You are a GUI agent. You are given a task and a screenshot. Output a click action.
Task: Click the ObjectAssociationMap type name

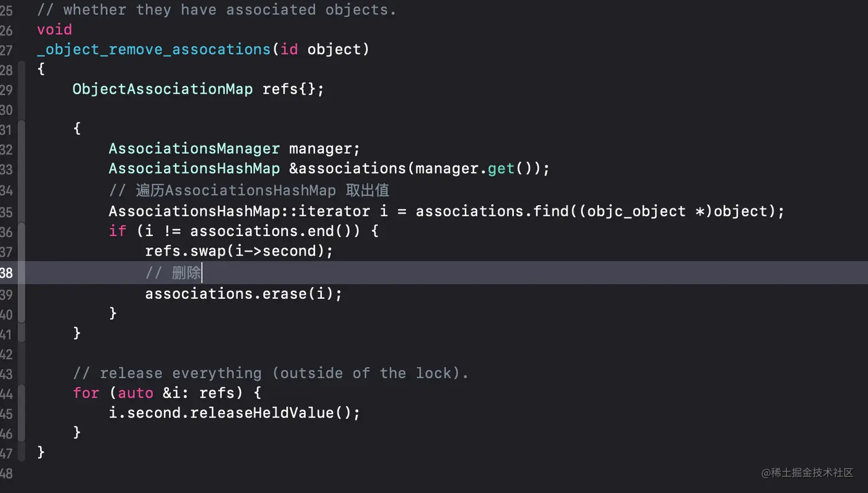coord(162,89)
